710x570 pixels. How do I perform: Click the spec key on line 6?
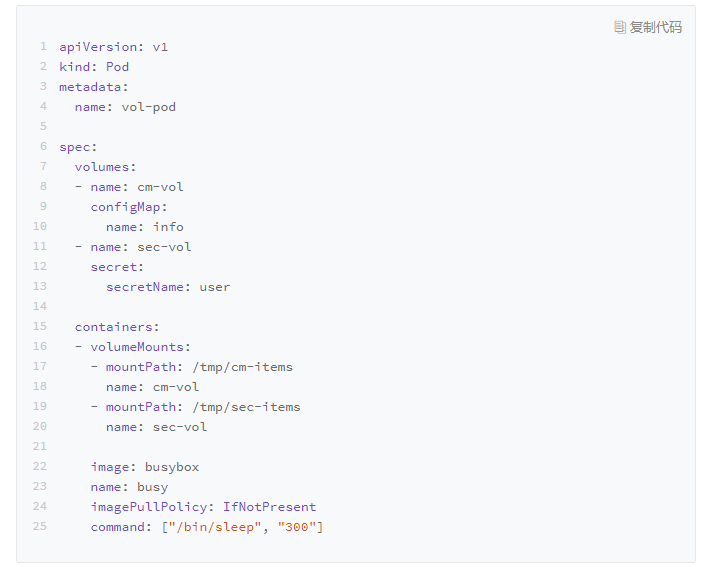pos(74,147)
